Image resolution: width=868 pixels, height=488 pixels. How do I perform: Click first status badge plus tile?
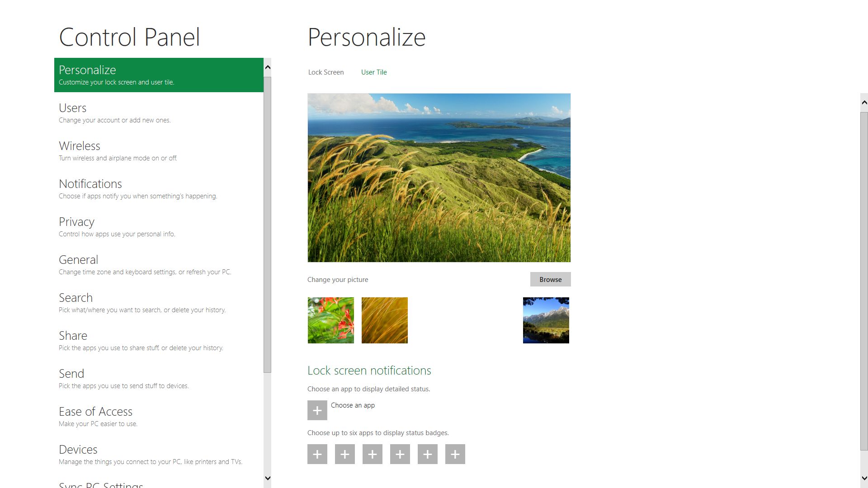tap(317, 454)
